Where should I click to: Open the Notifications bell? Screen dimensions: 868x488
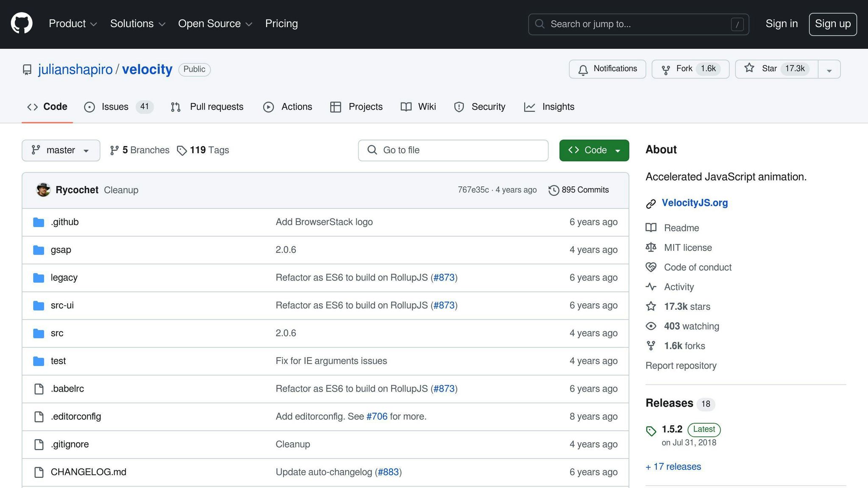point(583,69)
